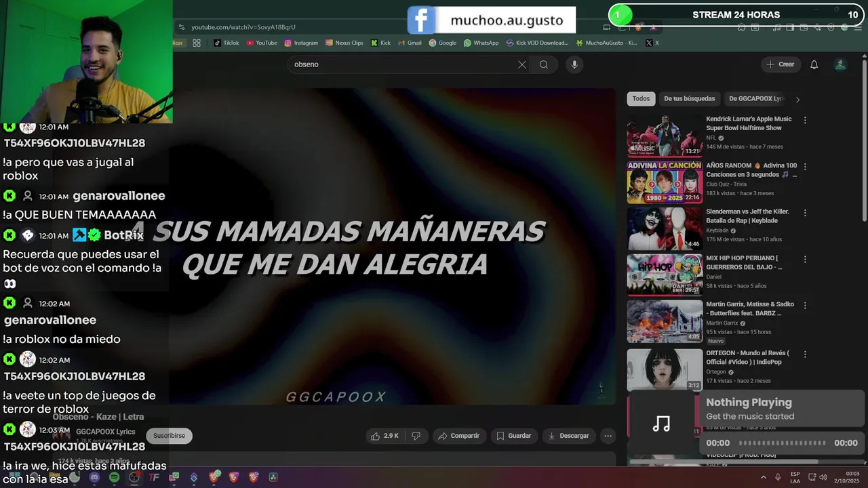
Task: Like the video with 2.9 K likes
Action: pos(384,436)
